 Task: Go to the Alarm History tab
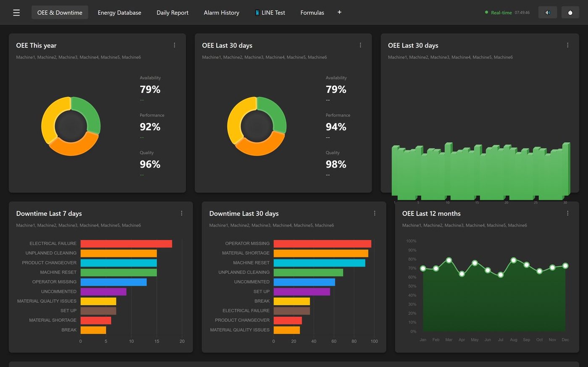coord(221,13)
